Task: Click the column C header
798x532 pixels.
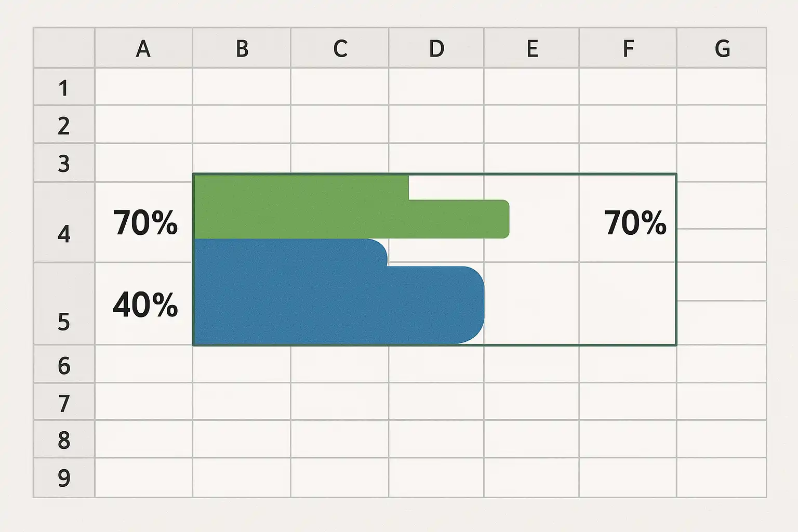Action: pos(340,48)
